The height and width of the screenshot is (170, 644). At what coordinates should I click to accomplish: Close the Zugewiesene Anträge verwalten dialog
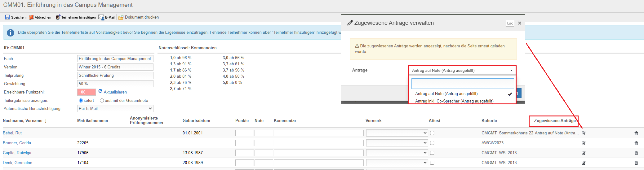point(520,23)
